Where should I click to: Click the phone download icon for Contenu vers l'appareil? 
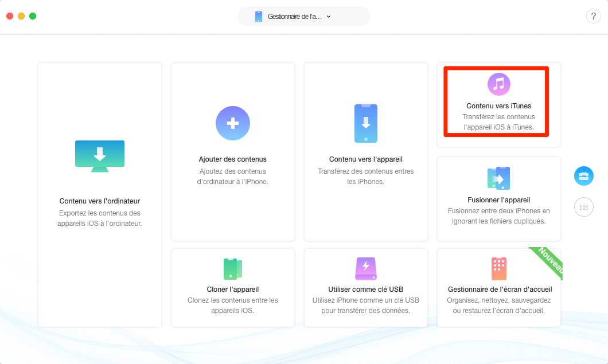click(365, 123)
